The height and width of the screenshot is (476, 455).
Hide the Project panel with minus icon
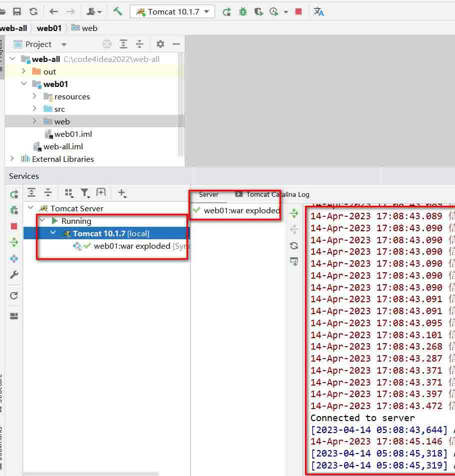176,44
